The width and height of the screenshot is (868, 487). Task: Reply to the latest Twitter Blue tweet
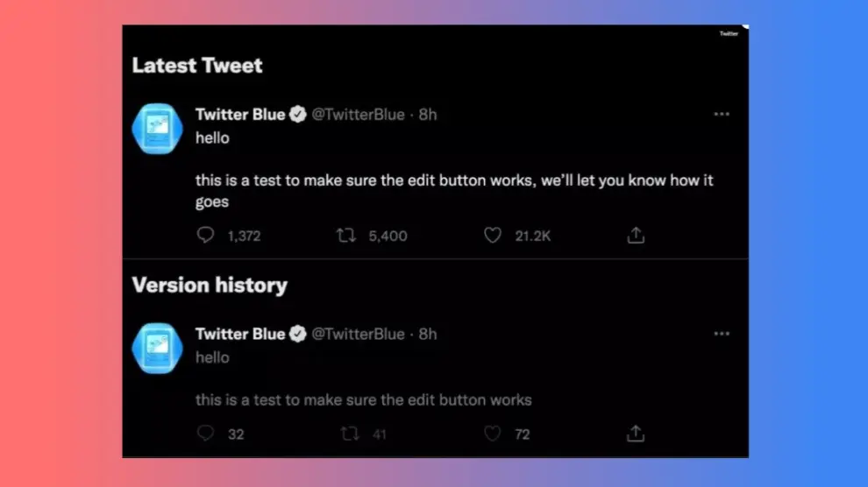click(x=206, y=235)
